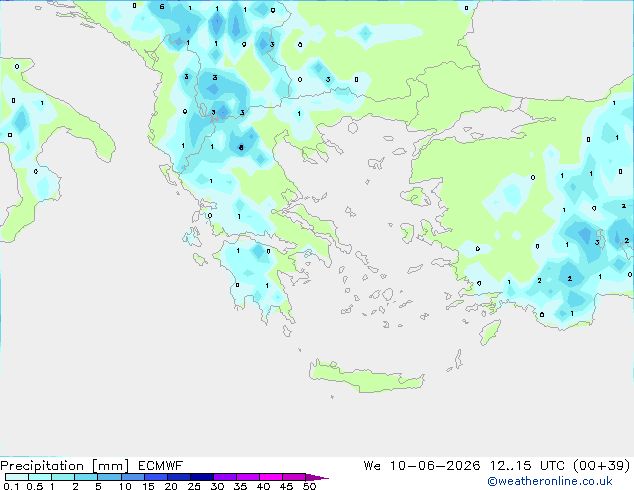Click the Peloponnese peninsula on the map
Image resolution: width=634 pixels, height=490 pixels.
259,275
